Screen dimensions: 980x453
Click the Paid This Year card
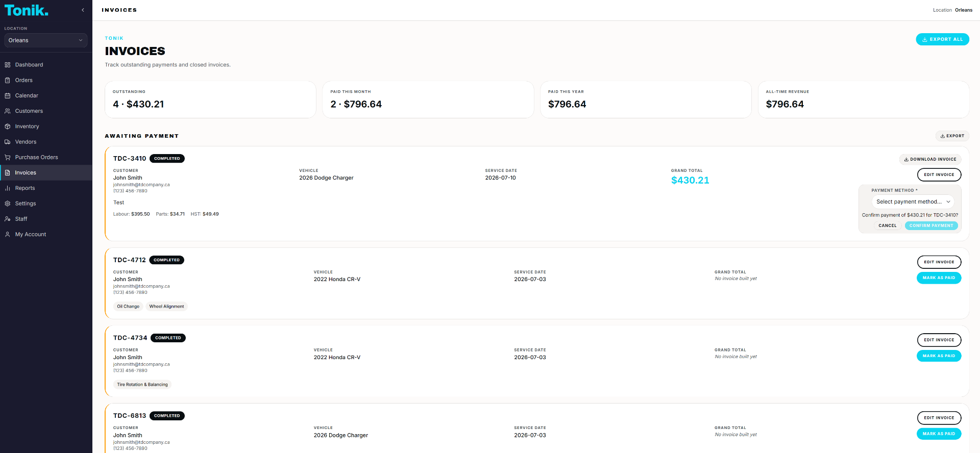coord(646,99)
